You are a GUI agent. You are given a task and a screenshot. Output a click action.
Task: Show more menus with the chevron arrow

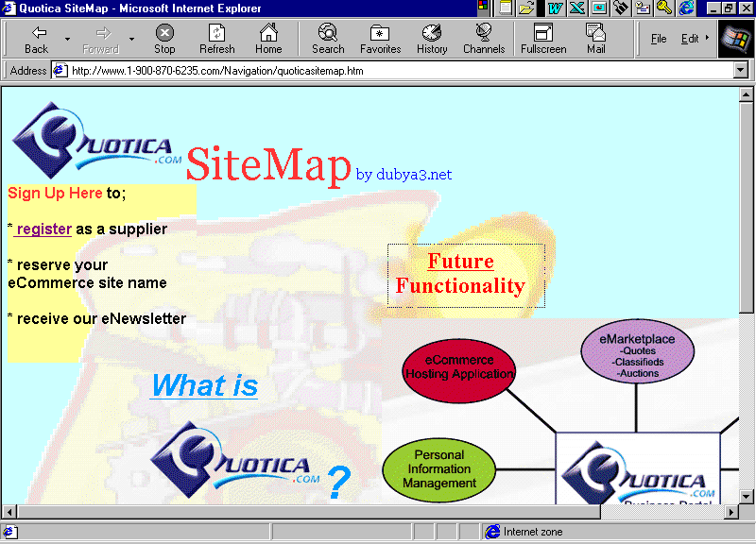(707, 38)
